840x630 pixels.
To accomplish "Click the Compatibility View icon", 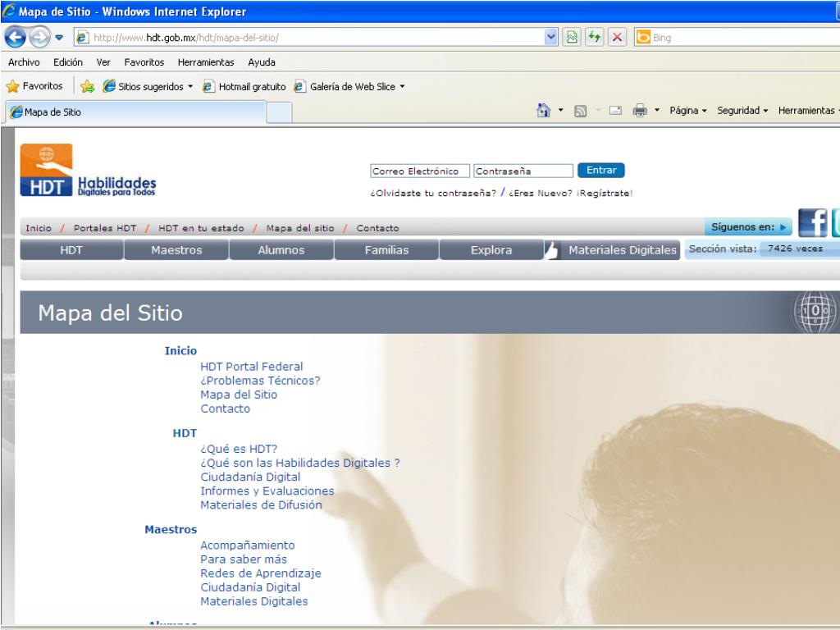I will [x=572, y=38].
